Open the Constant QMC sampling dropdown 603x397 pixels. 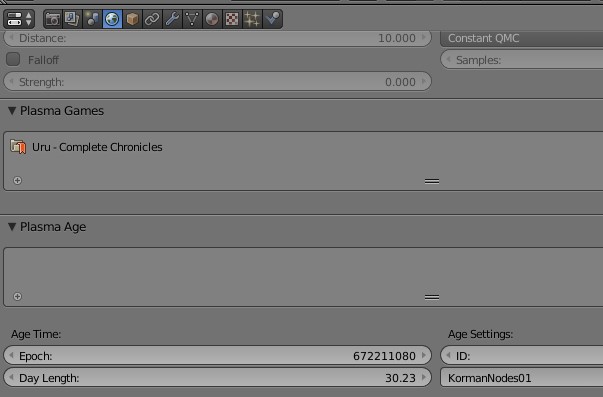click(521, 38)
